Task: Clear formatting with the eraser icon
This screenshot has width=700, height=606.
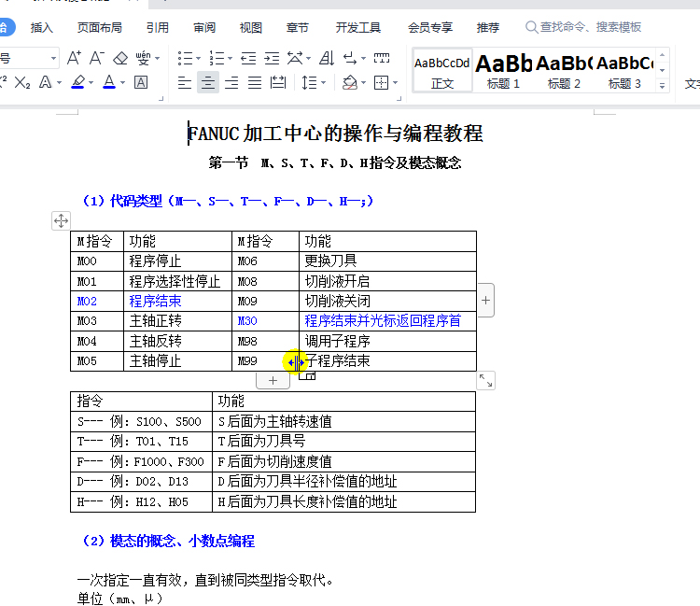Action: [120, 58]
